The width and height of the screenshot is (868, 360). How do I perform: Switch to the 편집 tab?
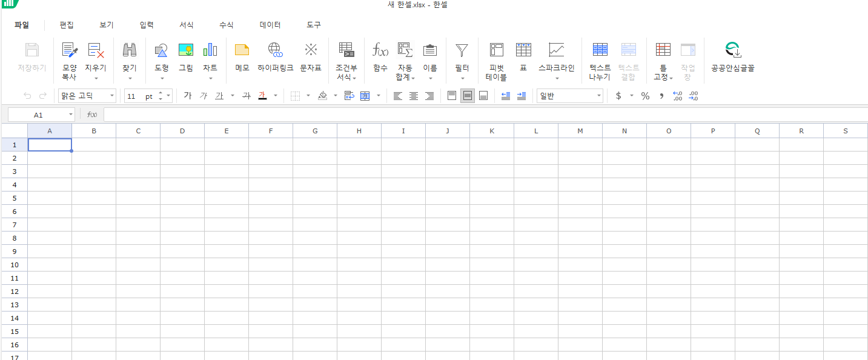tap(67, 25)
